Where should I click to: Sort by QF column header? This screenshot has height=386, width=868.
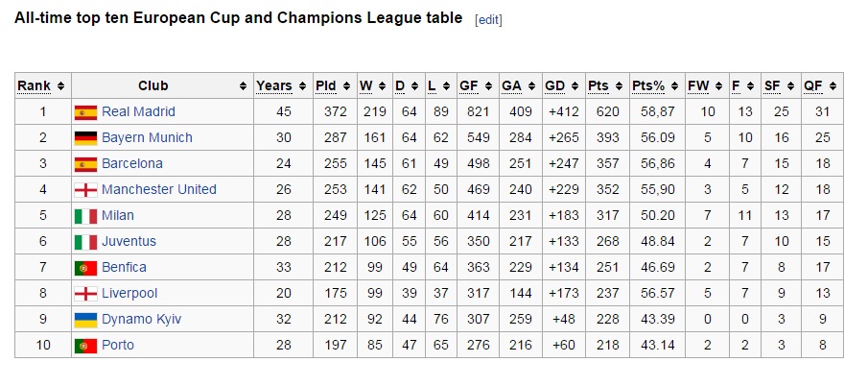point(813,86)
